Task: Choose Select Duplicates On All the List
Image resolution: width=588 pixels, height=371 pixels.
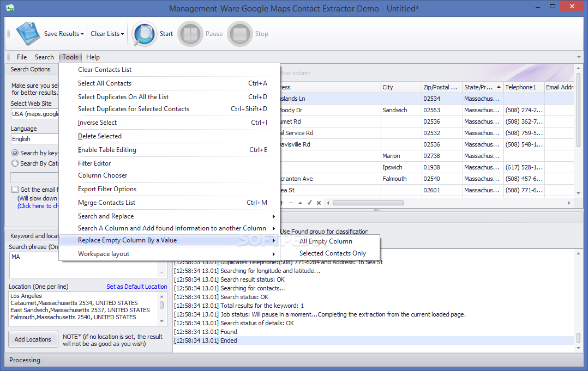Action: (170, 96)
